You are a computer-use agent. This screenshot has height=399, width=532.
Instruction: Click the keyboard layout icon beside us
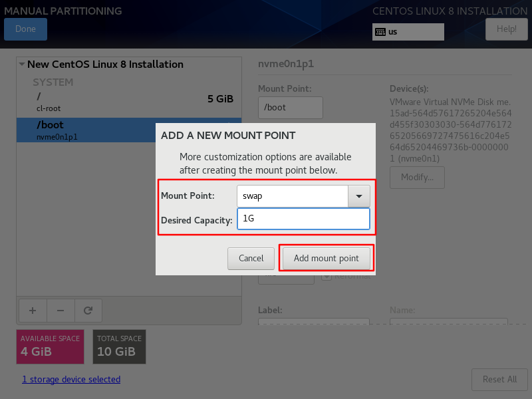[380, 32]
